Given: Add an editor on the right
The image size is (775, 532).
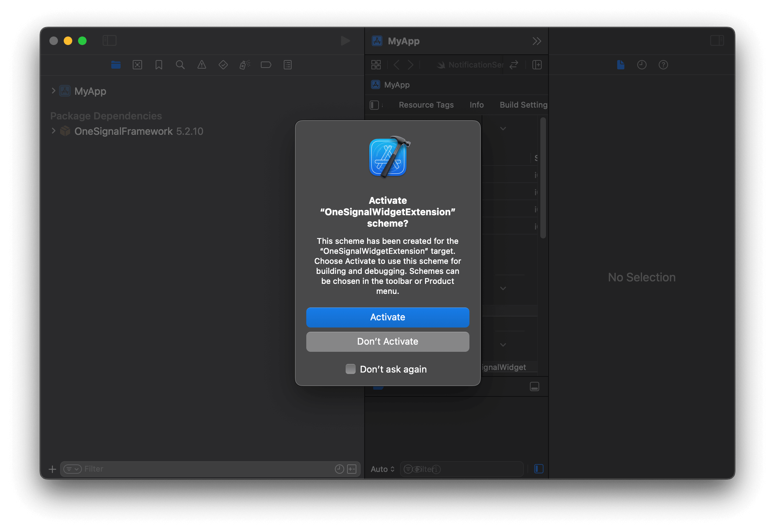Looking at the screenshot, I should click(537, 65).
